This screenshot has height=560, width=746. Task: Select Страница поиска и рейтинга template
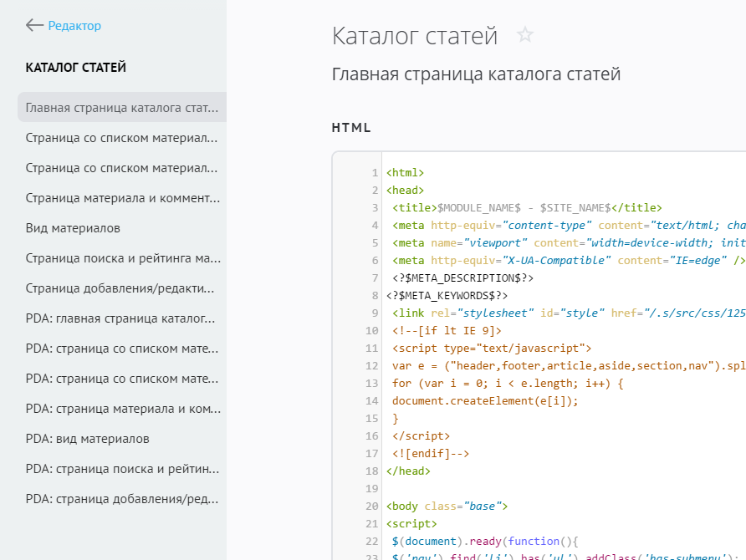(x=122, y=258)
